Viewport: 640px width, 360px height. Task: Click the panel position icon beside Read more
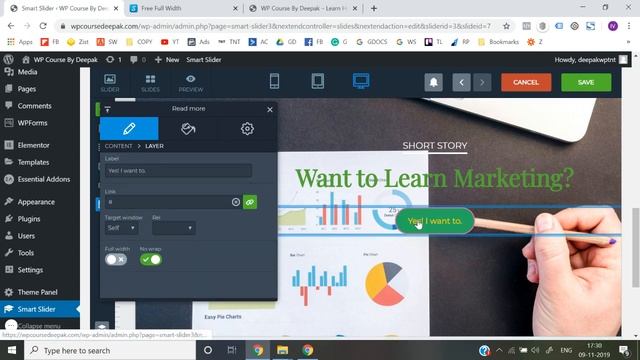(x=107, y=109)
